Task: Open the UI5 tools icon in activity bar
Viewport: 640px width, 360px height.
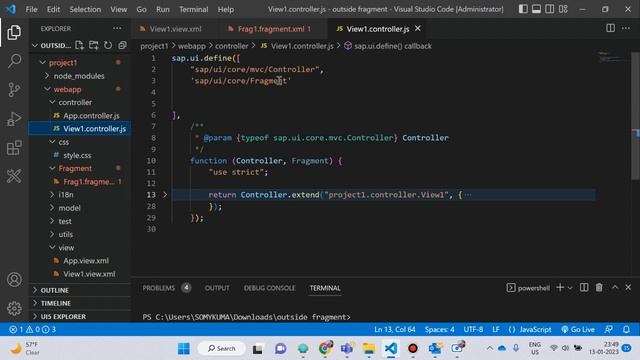Action: coord(14,176)
